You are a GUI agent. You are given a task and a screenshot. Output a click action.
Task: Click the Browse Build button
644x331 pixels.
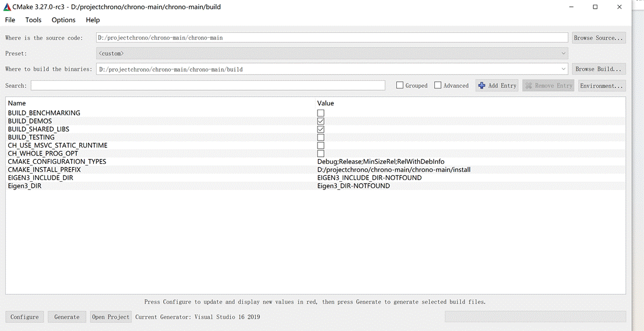pos(599,69)
